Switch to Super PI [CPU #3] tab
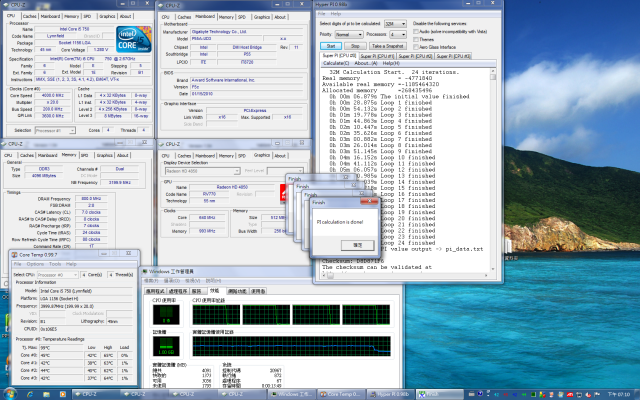 (453, 56)
